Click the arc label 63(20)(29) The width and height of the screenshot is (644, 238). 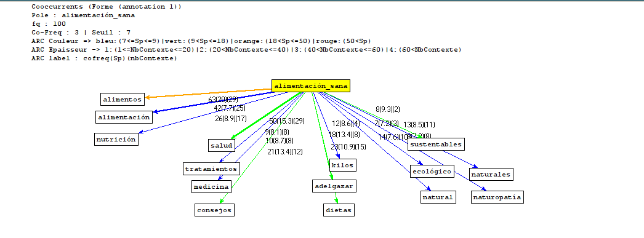click(223, 100)
